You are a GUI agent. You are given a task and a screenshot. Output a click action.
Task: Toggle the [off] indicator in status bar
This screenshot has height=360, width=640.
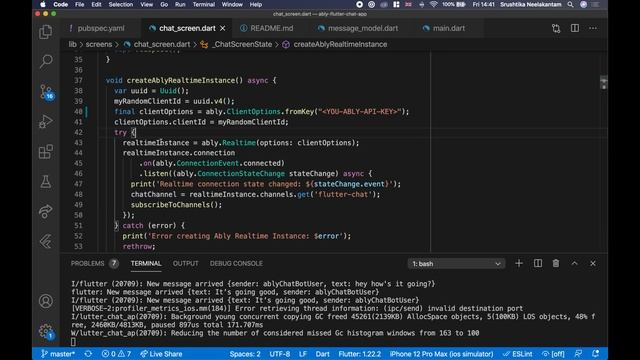[x=553, y=354]
